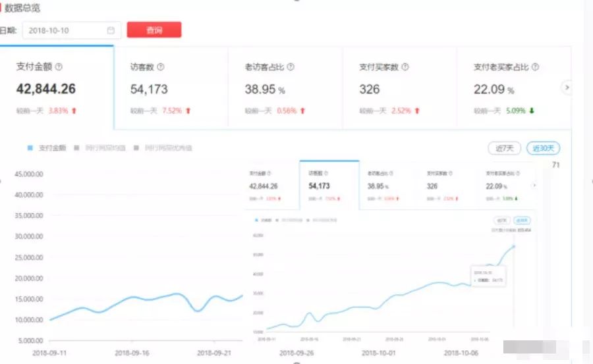The width and height of the screenshot is (593, 364).
Task: Select the 支付金额 card in the inset panel
Action: click(x=271, y=185)
